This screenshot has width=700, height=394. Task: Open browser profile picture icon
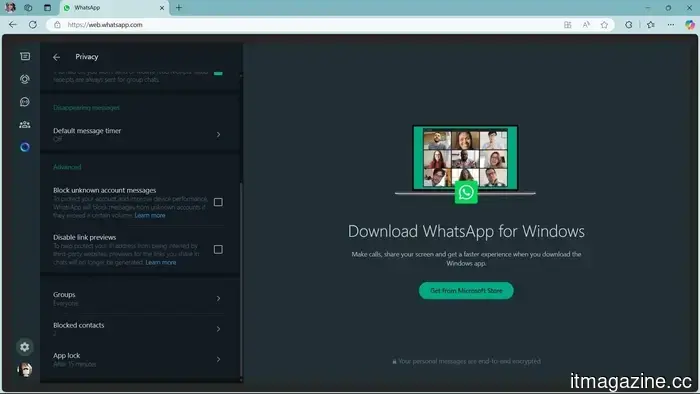tap(10, 8)
